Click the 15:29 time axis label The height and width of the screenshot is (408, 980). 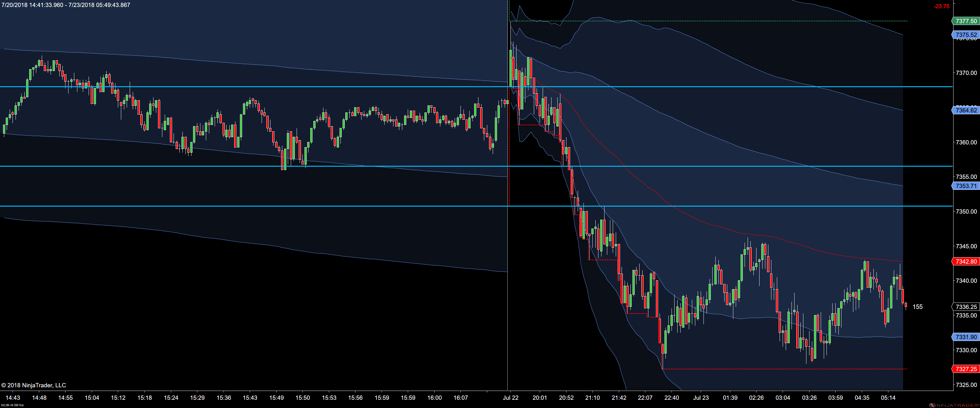click(197, 398)
